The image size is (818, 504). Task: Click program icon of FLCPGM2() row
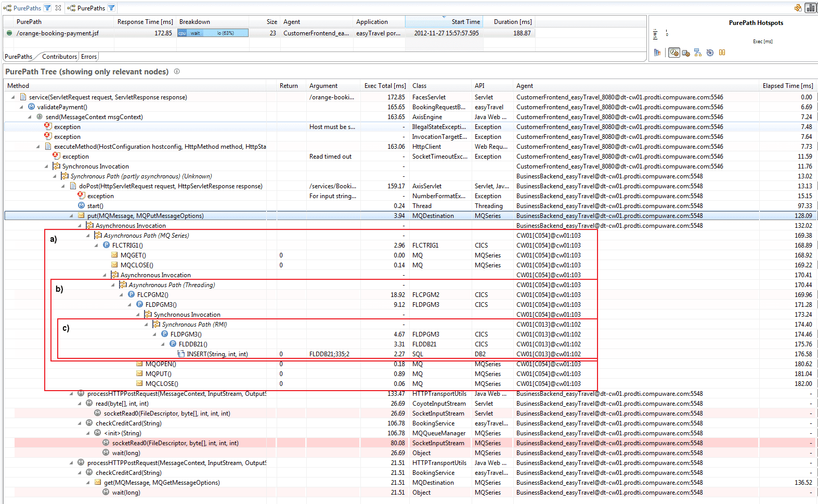(131, 294)
